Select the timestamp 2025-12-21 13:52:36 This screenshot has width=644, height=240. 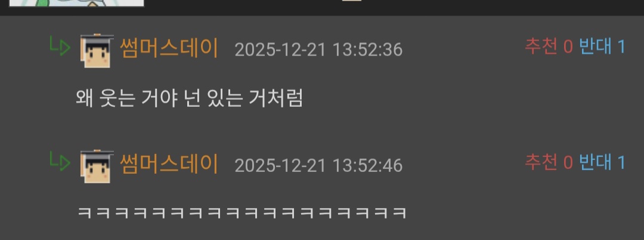(318, 50)
